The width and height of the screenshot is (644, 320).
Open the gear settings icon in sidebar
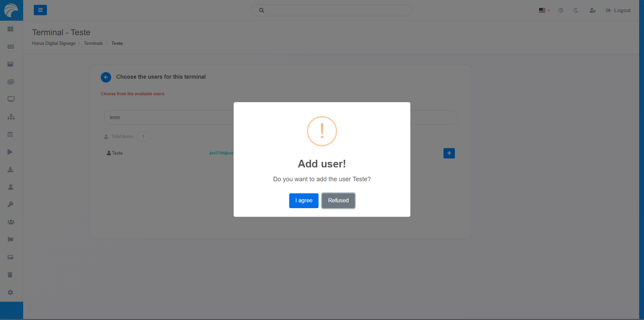coord(10,292)
